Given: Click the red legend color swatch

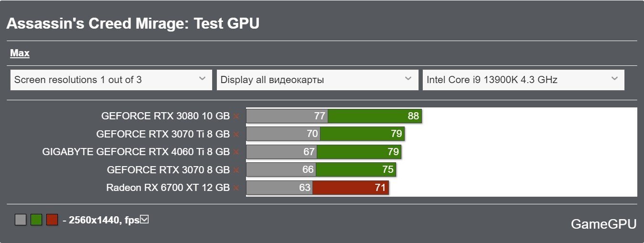Looking at the screenshot, I should 52,220.
